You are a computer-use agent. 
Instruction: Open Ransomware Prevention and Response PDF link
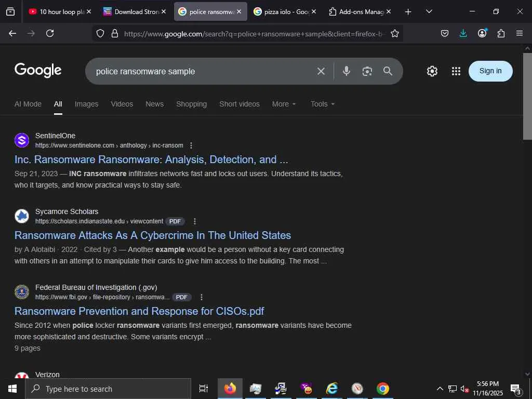[139, 311]
